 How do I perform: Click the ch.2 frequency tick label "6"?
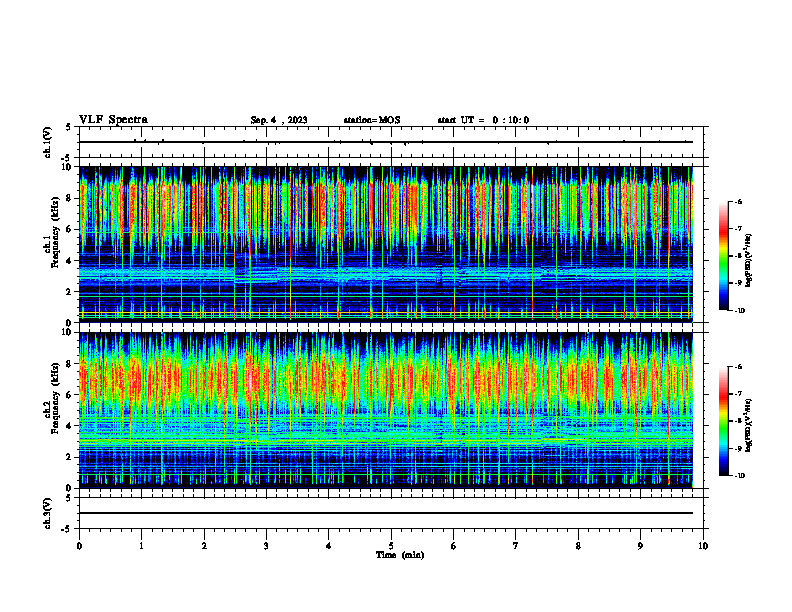click(x=71, y=395)
